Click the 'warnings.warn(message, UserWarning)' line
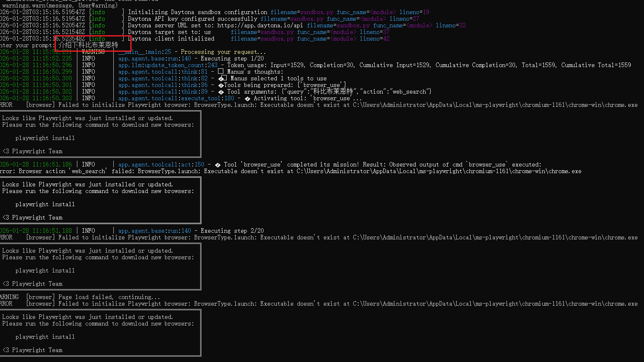The width and height of the screenshot is (644, 362). pos(60,5)
